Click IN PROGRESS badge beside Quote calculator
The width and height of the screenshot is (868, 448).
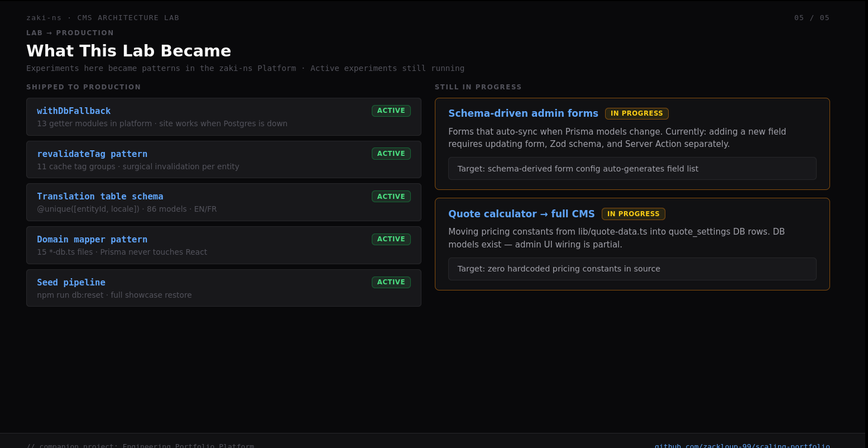[x=634, y=214]
